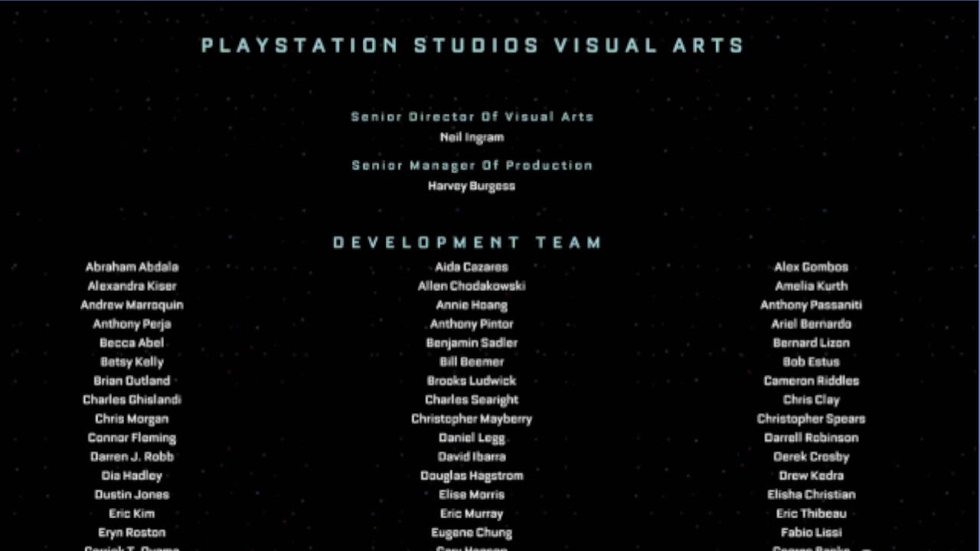This screenshot has height=551, width=980.
Task: Select Charles Ghislandi in the left column
Action: tap(132, 399)
